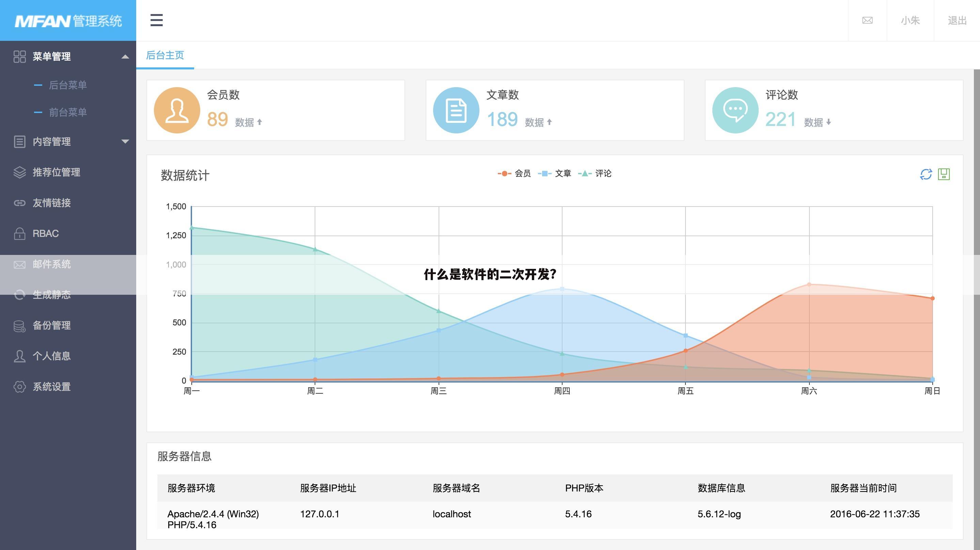Expand the 内容管理 dropdown arrow
Viewport: 980px width, 550px height.
125,142
